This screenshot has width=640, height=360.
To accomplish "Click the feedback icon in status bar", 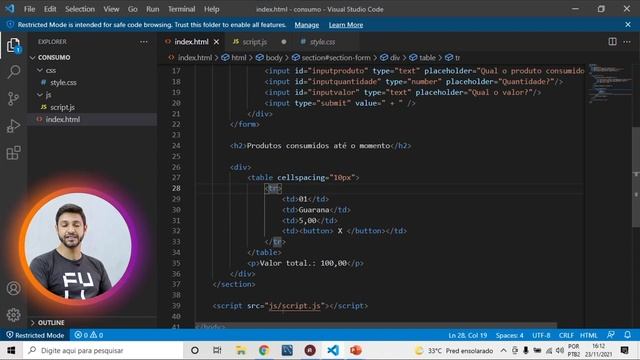I will (611, 335).
